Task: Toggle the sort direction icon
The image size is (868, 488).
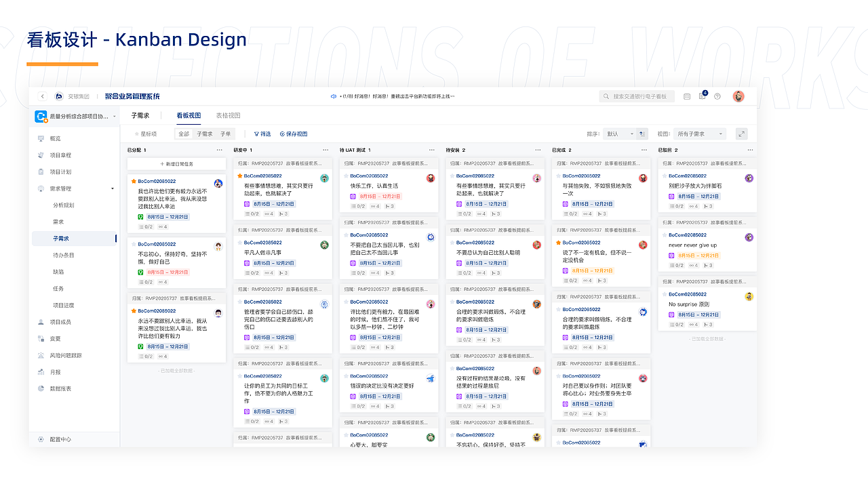Action: coord(642,134)
